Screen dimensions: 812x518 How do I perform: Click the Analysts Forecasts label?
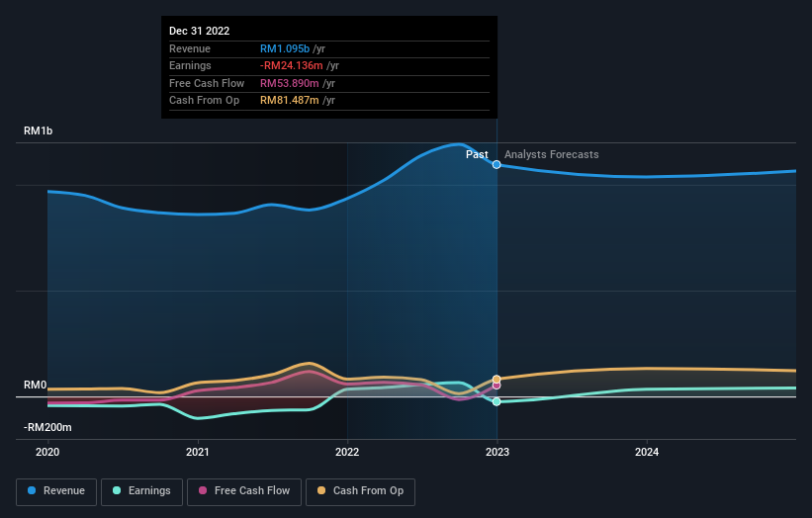point(552,154)
